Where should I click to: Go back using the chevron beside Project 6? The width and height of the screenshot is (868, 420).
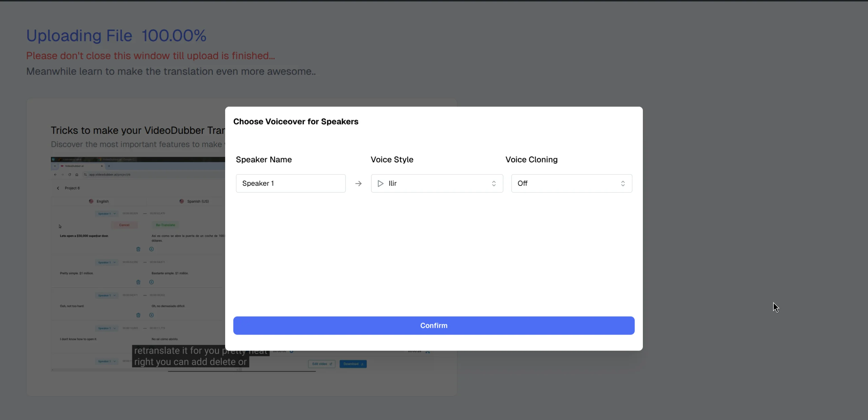(58, 188)
